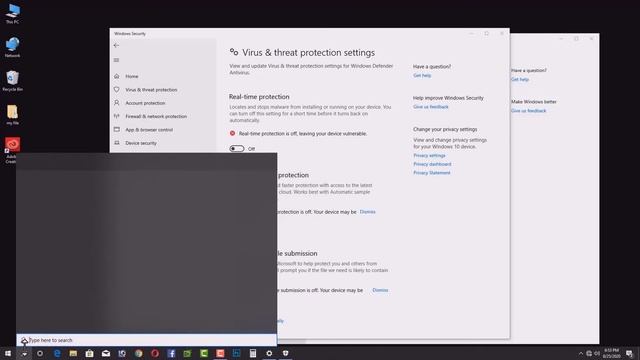
Task: Open Account protection section
Action: pos(145,103)
